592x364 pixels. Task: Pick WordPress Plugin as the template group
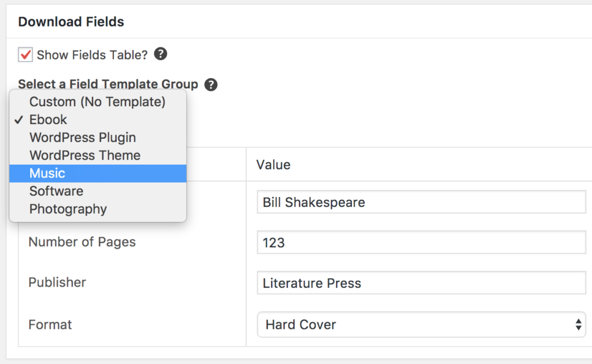82,138
